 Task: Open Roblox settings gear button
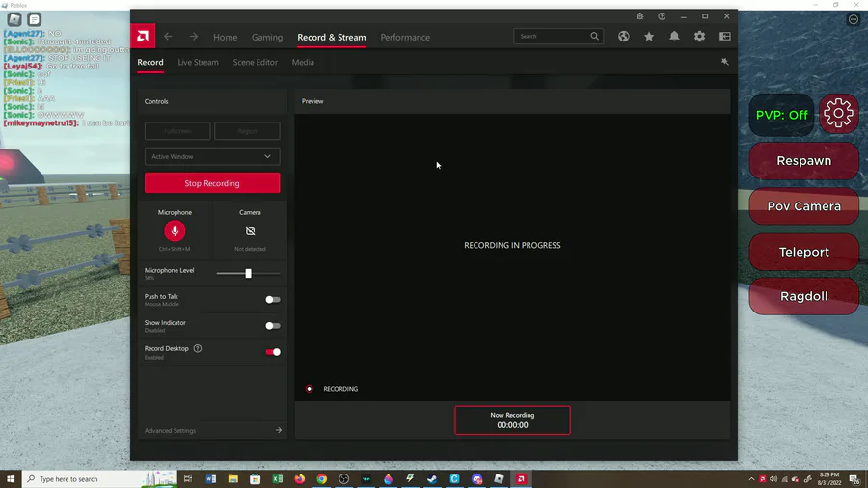pos(839,114)
